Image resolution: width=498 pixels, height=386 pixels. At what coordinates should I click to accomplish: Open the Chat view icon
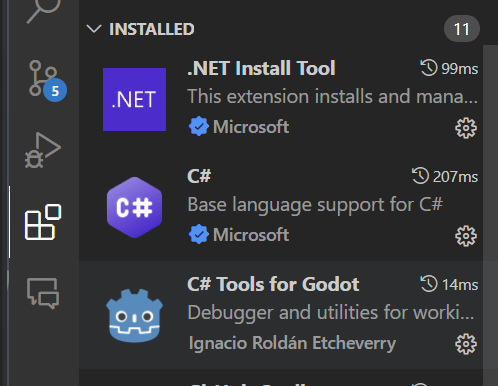click(43, 293)
